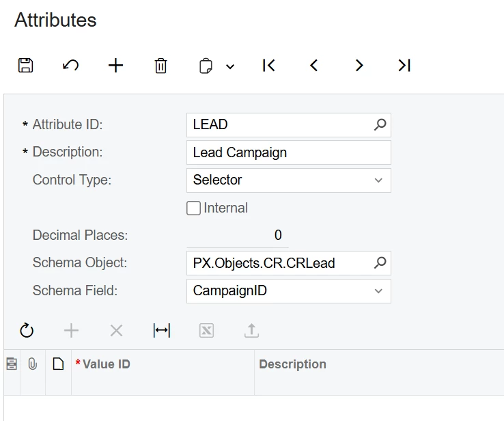The height and width of the screenshot is (421, 504).
Task: Go to the previous record
Action: 314,66
